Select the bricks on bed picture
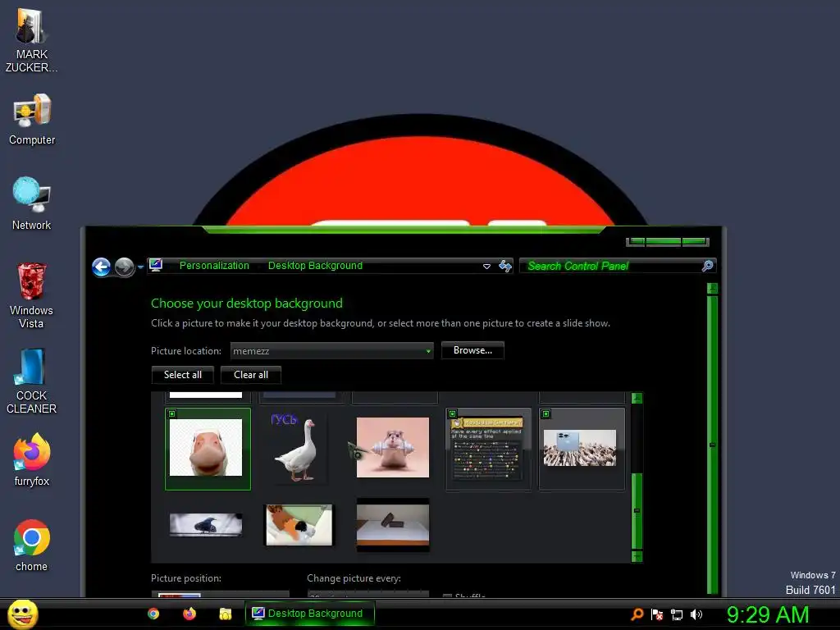The width and height of the screenshot is (840, 630). click(x=393, y=525)
